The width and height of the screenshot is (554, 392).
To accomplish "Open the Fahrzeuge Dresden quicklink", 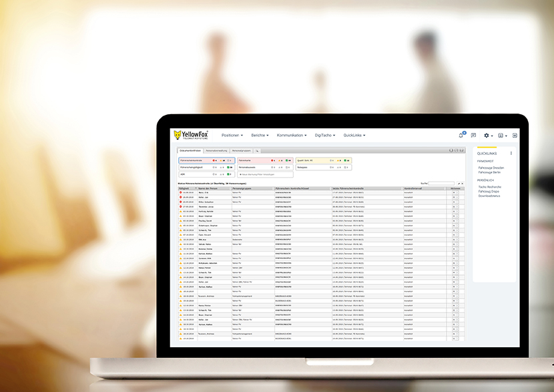I will [491, 167].
